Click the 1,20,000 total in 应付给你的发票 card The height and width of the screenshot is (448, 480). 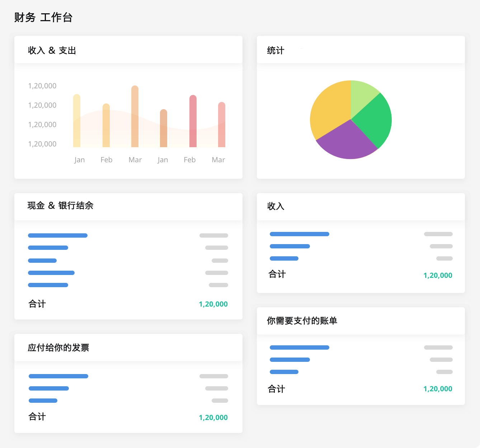[x=213, y=417]
